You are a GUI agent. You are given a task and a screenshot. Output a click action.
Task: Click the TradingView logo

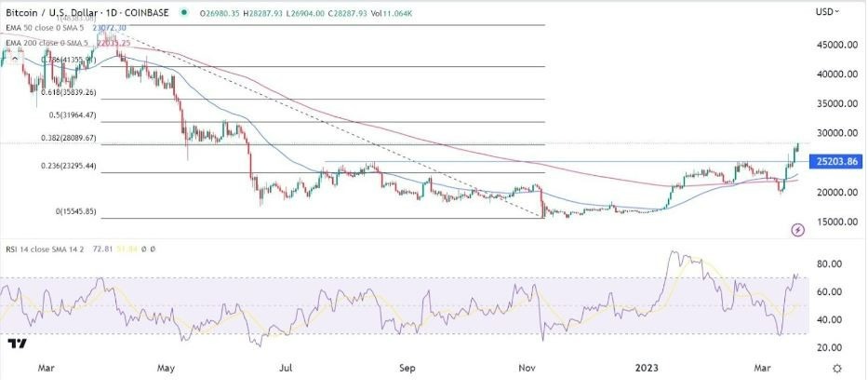click(17, 344)
